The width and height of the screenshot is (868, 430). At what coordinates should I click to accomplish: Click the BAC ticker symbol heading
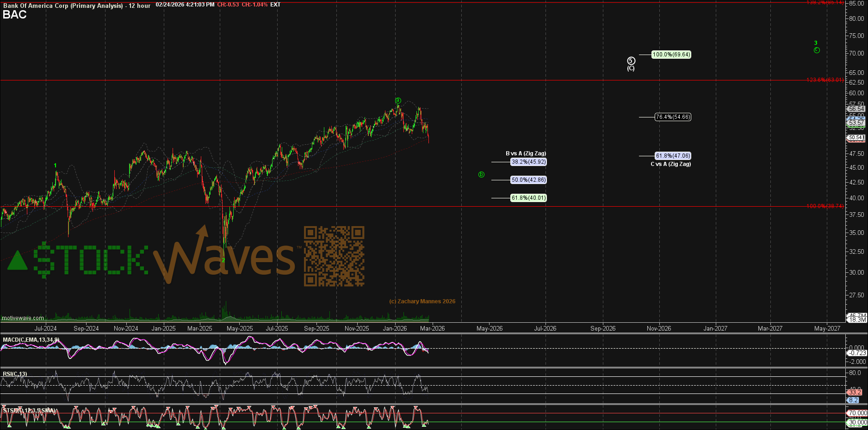15,15
